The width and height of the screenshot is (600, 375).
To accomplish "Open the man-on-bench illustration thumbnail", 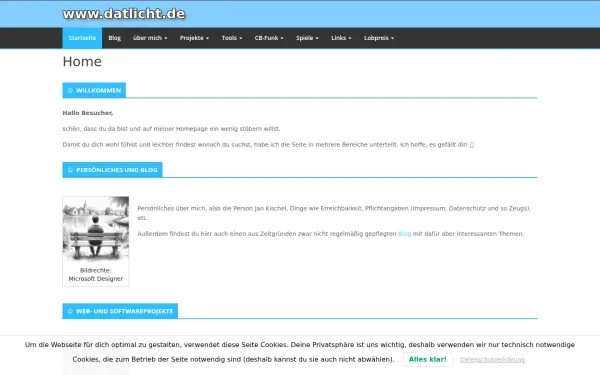I will (96, 229).
